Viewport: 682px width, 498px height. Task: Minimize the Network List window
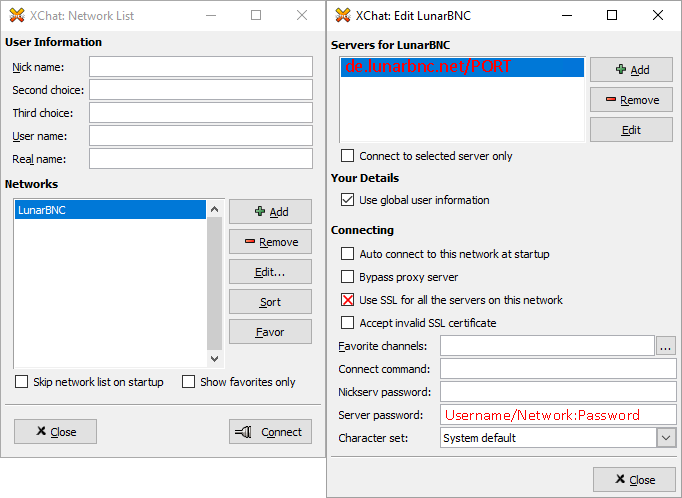point(211,15)
